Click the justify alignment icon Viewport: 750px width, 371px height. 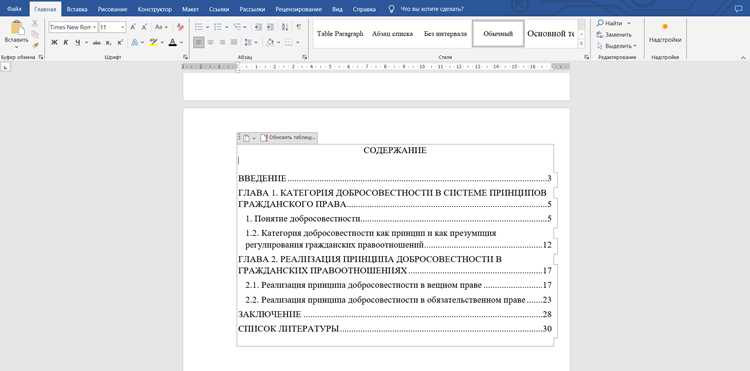point(233,43)
